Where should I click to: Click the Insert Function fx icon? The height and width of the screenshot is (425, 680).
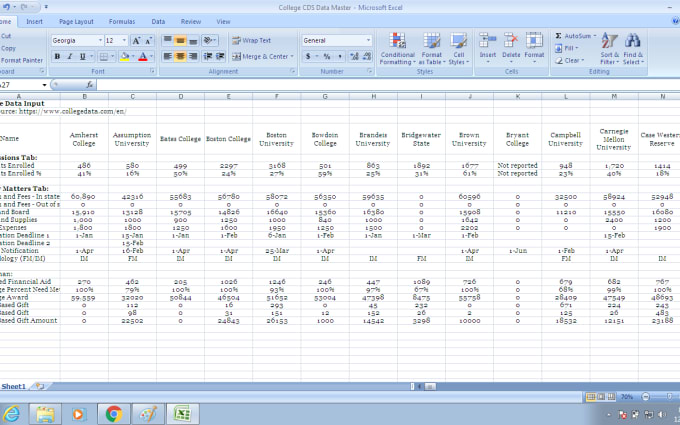point(89,85)
